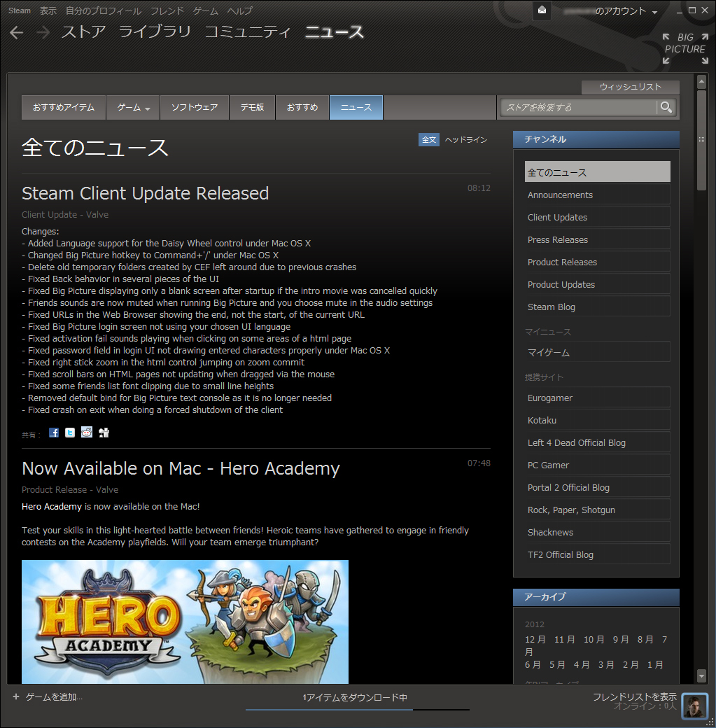Open the user avatar in the bottom corner

[x=695, y=706]
